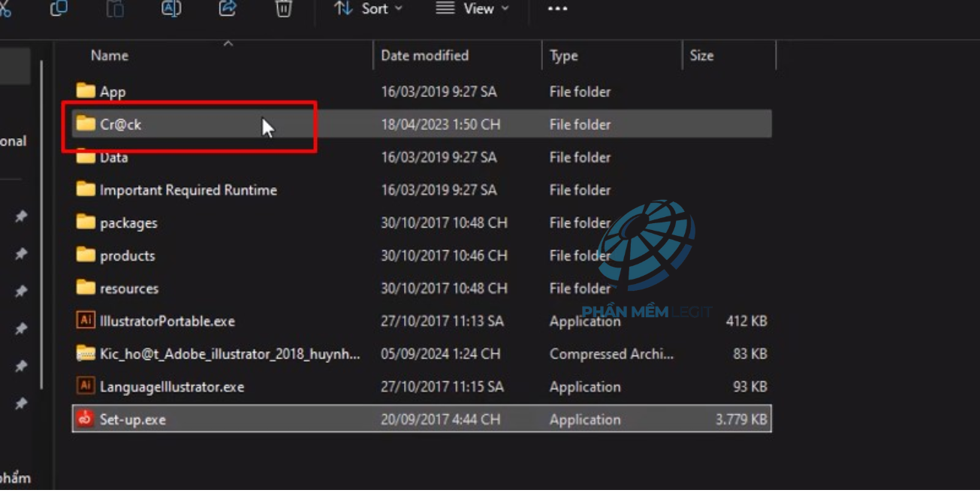980x493 pixels.
Task: Click the Rename icon in the toolbar
Action: pyautogui.click(x=171, y=8)
